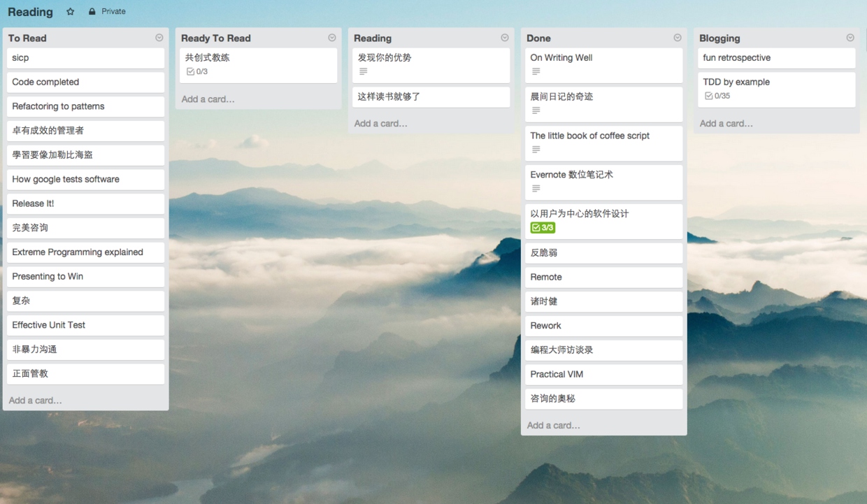Image resolution: width=867 pixels, height=504 pixels.
Task: Click description icon on coffee script card
Action: click(536, 150)
